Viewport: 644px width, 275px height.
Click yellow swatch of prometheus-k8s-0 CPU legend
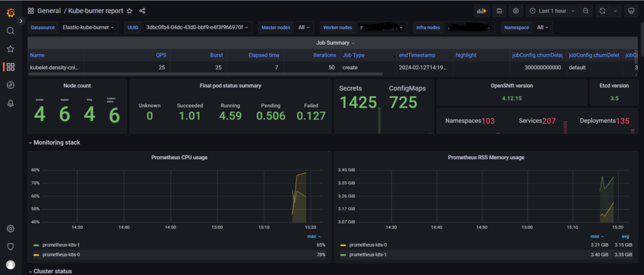tap(36, 254)
